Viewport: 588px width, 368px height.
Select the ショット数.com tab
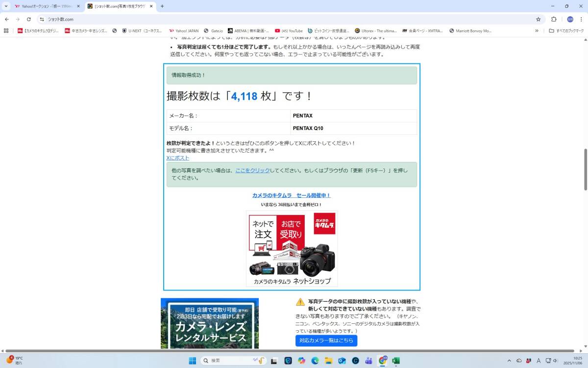click(120, 6)
